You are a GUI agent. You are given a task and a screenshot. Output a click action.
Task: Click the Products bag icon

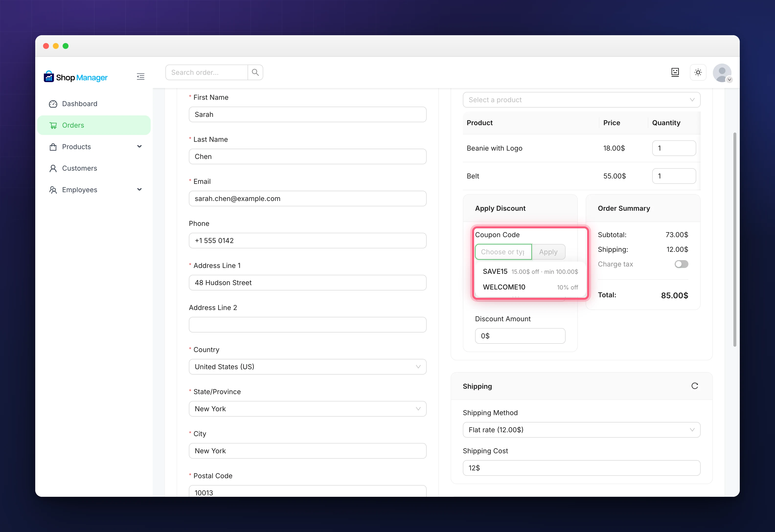53,147
